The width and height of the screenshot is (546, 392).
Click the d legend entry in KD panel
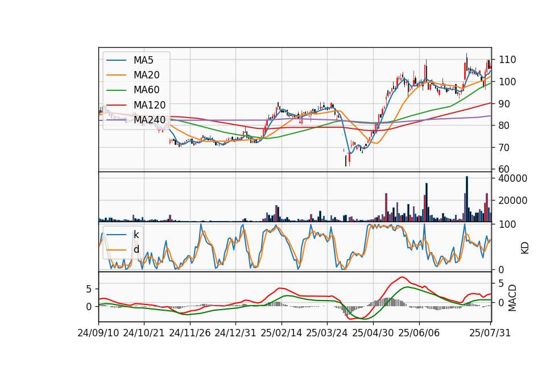pyautogui.click(x=123, y=249)
